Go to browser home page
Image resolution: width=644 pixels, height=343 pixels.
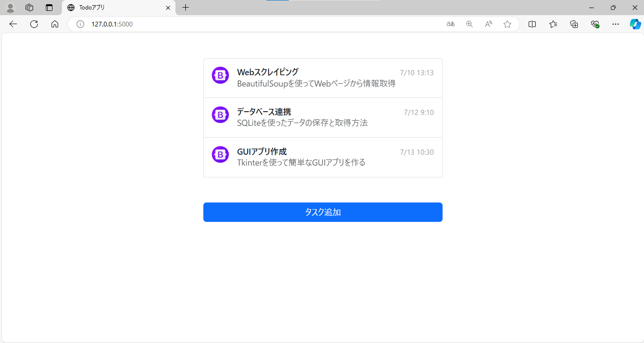click(55, 24)
